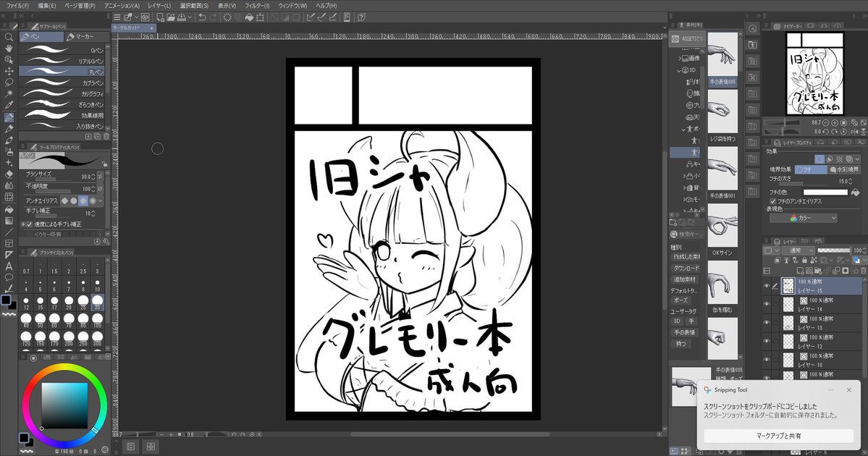
Task: Click the help question-mark icon in command bar
Action: point(361,17)
